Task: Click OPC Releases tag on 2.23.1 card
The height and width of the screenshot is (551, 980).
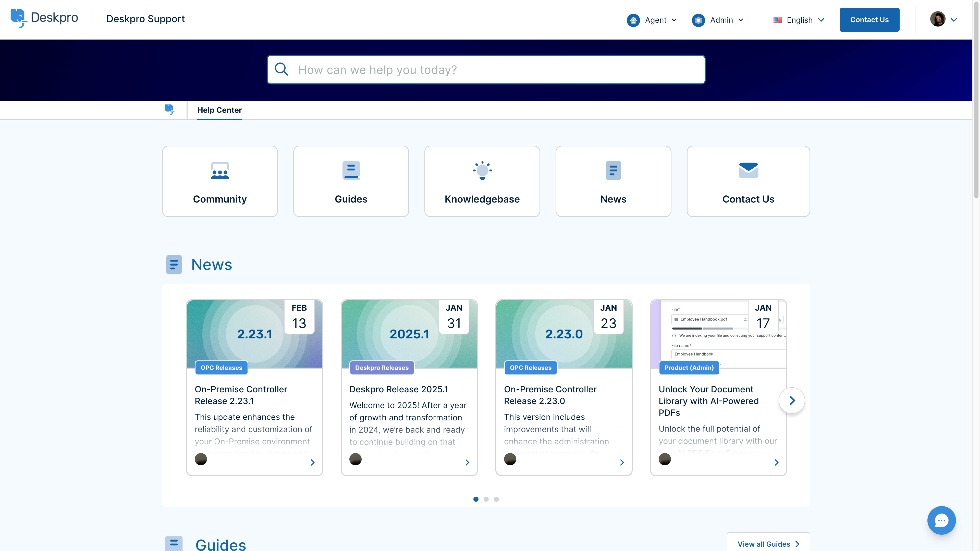Action: 222,368
